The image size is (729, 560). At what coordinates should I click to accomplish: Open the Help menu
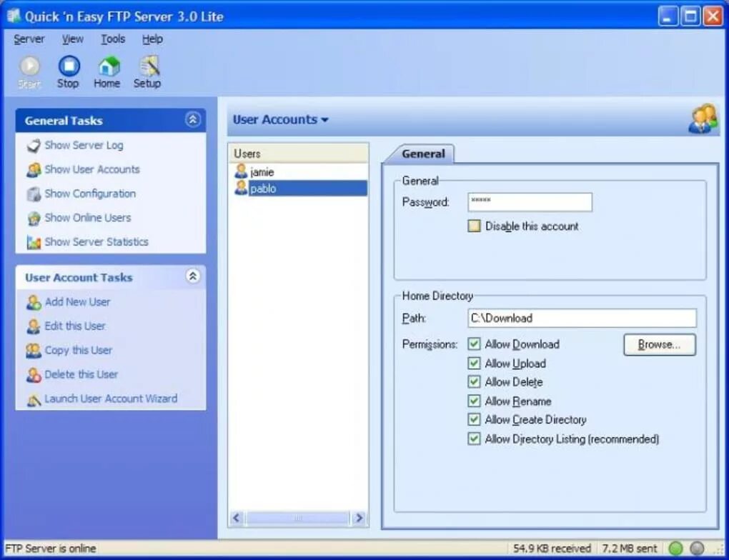tap(152, 39)
